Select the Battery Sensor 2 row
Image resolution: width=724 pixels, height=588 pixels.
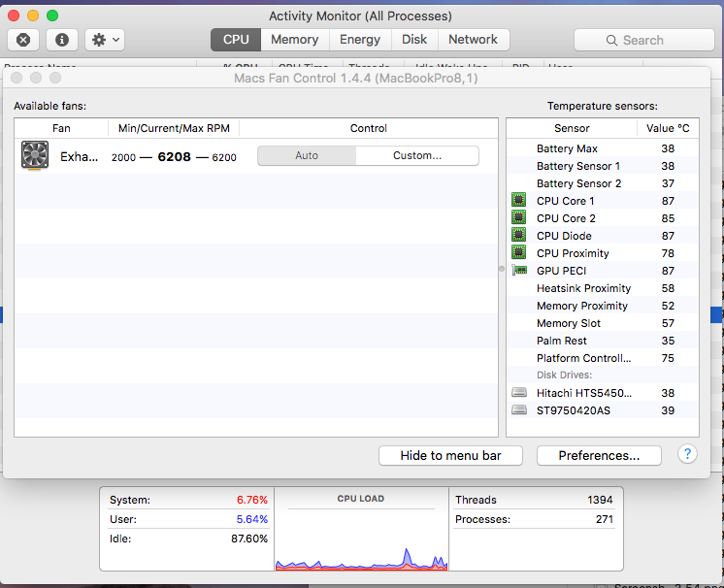(603, 183)
